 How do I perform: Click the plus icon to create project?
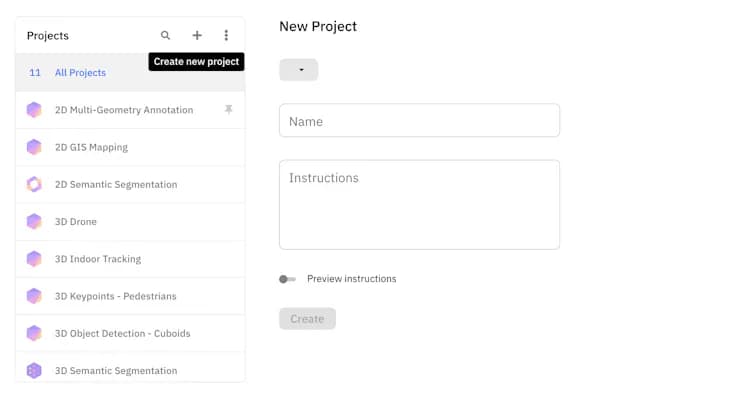(197, 35)
